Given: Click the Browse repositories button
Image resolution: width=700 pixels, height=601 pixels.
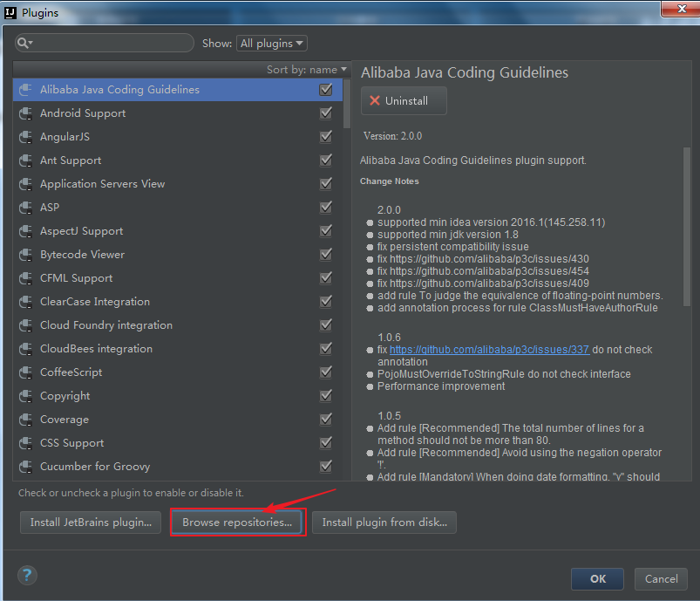Looking at the screenshot, I should [x=237, y=522].
